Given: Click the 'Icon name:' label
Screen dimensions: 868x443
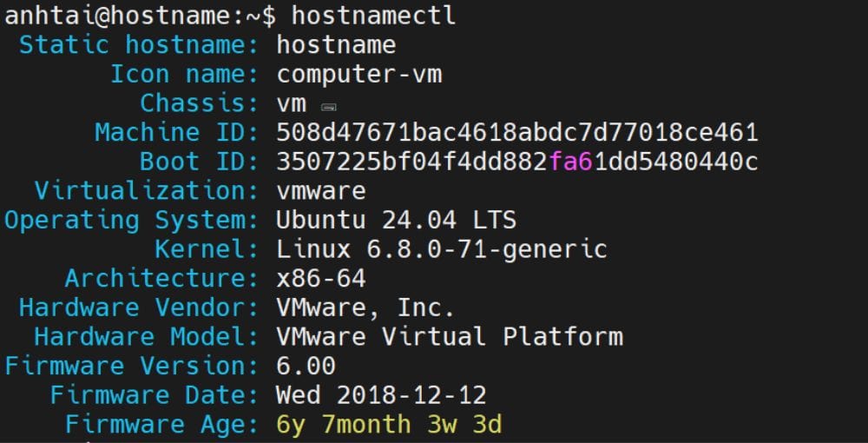Looking at the screenshot, I should pos(185,74).
